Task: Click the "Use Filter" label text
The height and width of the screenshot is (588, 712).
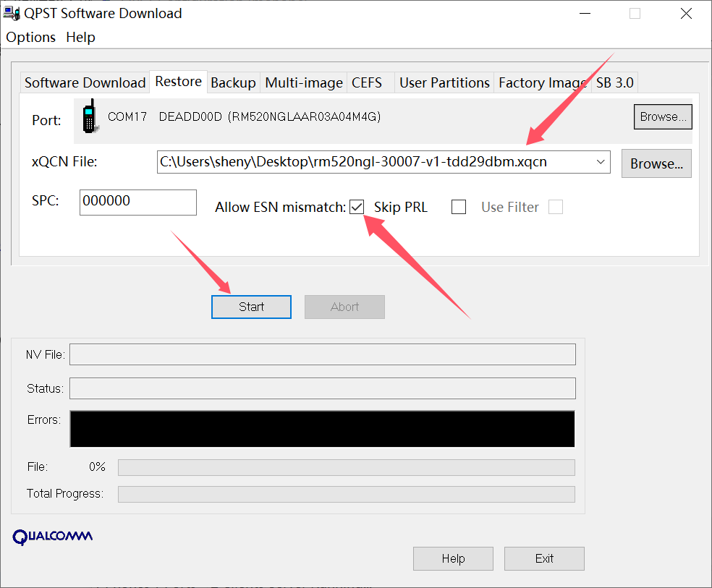Action: pyautogui.click(x=510, y=207)
